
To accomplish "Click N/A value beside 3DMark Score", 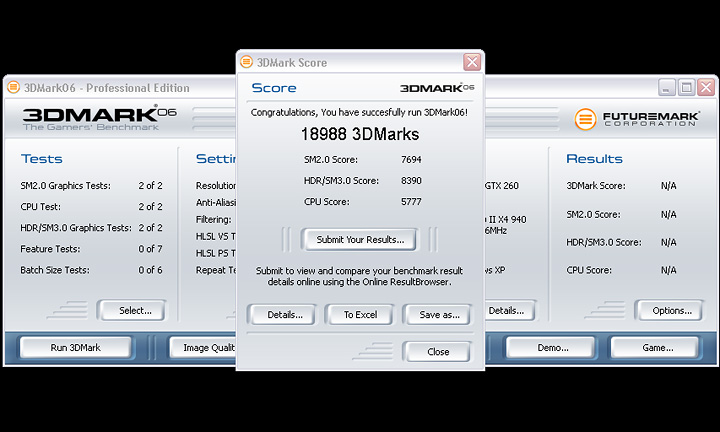I will pos(669,185).
